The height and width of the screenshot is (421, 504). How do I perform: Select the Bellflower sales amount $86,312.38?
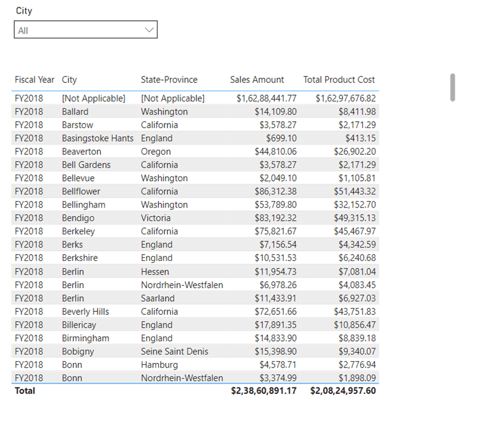[x=275, y=191]
